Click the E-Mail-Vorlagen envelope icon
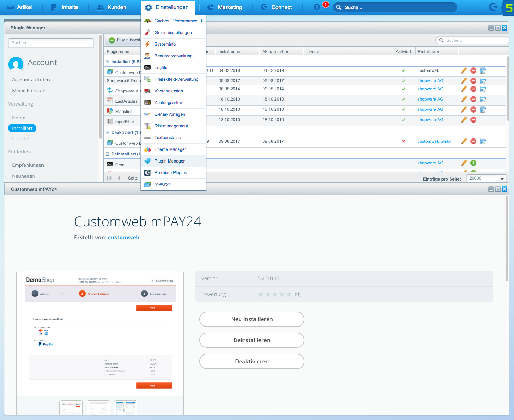514x420 pixels. point(148,114)
